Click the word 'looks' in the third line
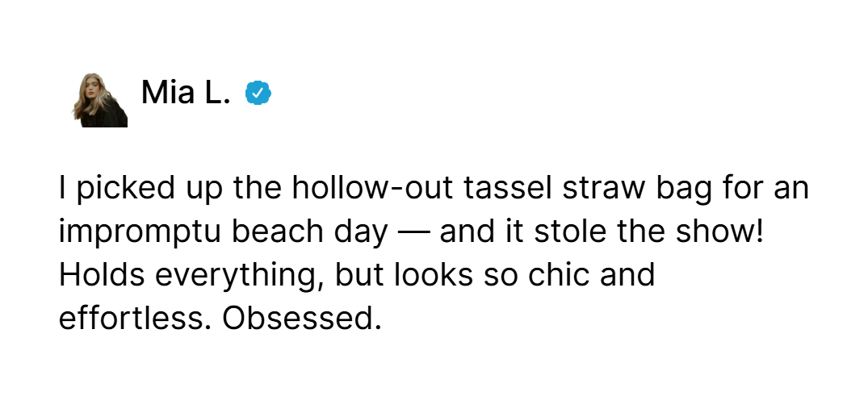The width and height of the screenshot is (868, 417). coord(434,275)
